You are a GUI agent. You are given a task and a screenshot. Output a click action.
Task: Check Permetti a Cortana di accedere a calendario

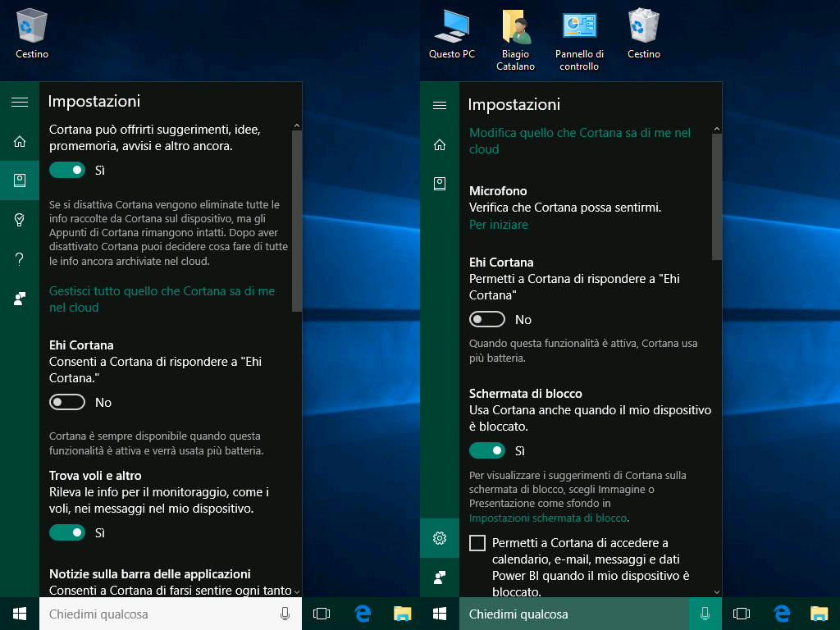[477, 543]
